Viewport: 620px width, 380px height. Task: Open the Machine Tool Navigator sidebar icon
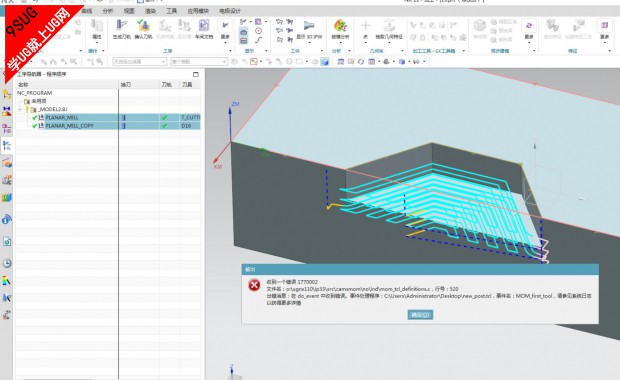pos(7,163)
